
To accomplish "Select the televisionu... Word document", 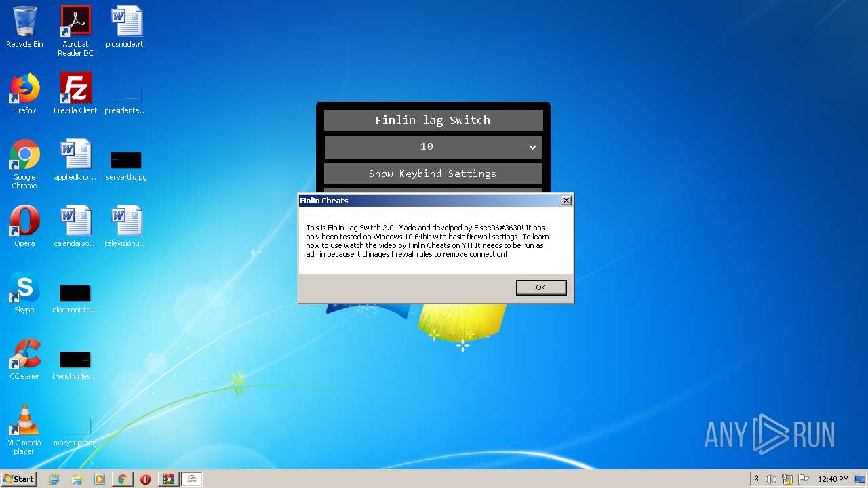I will 126,226.
